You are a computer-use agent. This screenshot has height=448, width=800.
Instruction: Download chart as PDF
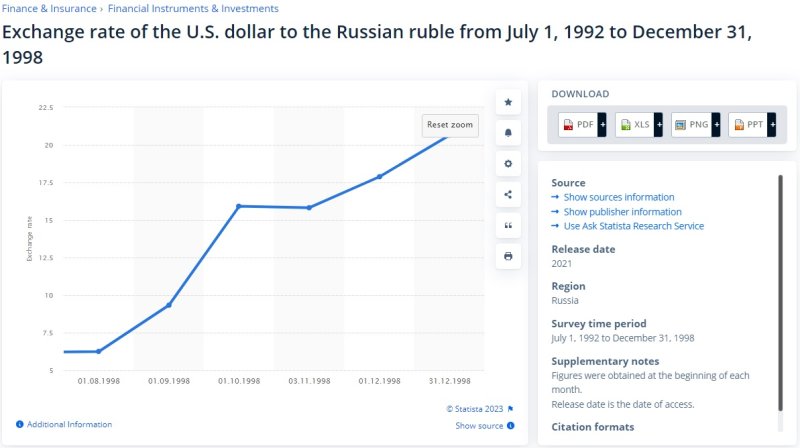[x=582, y=125]
